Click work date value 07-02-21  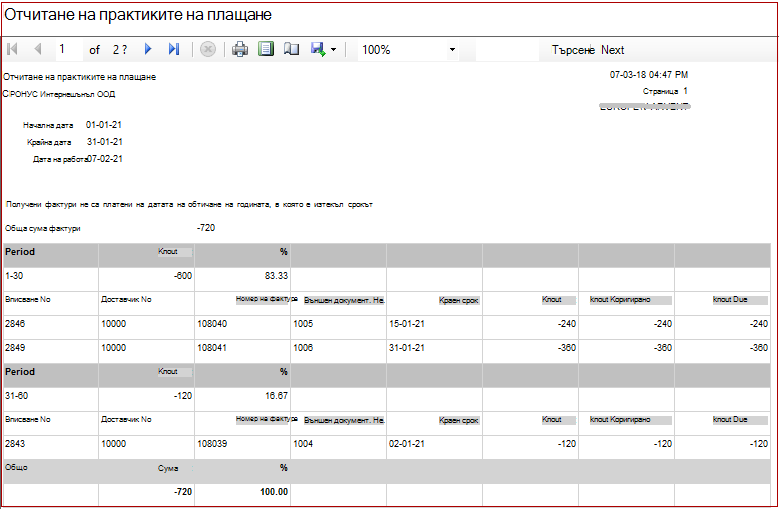coord(105,159)
